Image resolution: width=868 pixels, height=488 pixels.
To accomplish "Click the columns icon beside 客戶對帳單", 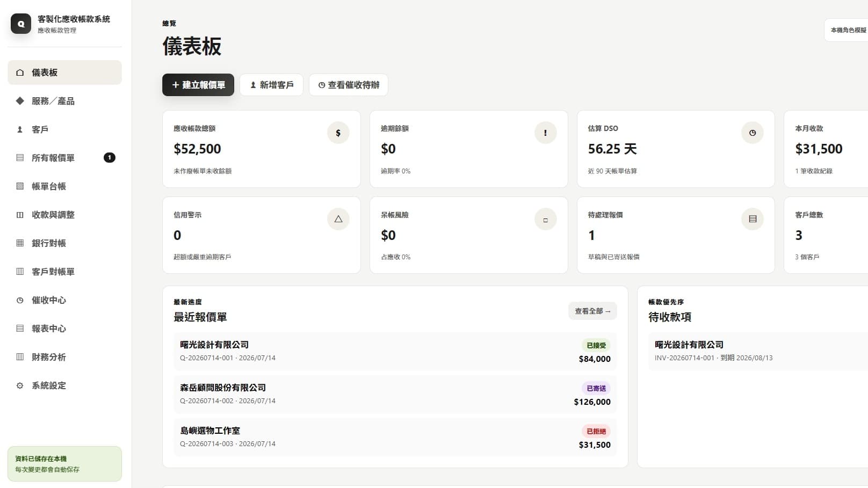I will 20,272.
